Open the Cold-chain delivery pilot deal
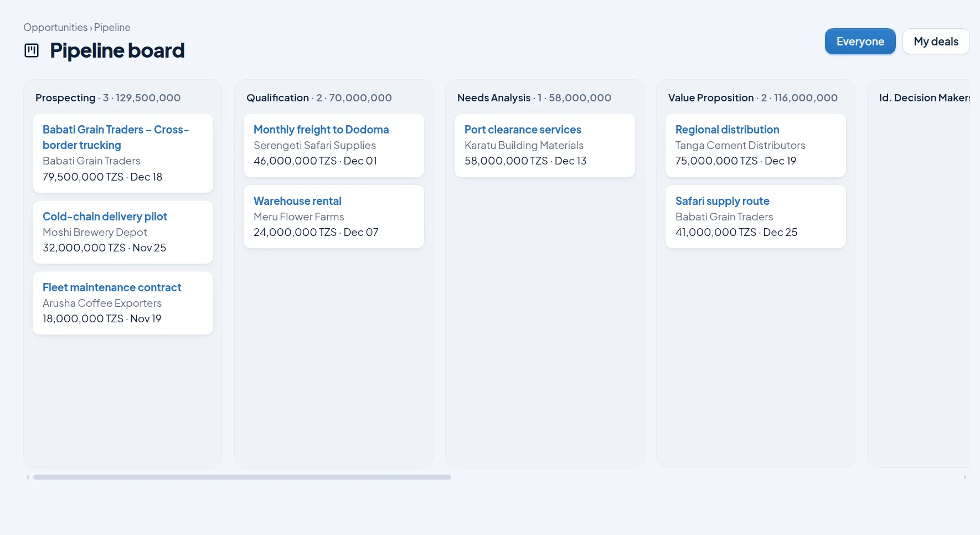 click(x=105, y=217)
